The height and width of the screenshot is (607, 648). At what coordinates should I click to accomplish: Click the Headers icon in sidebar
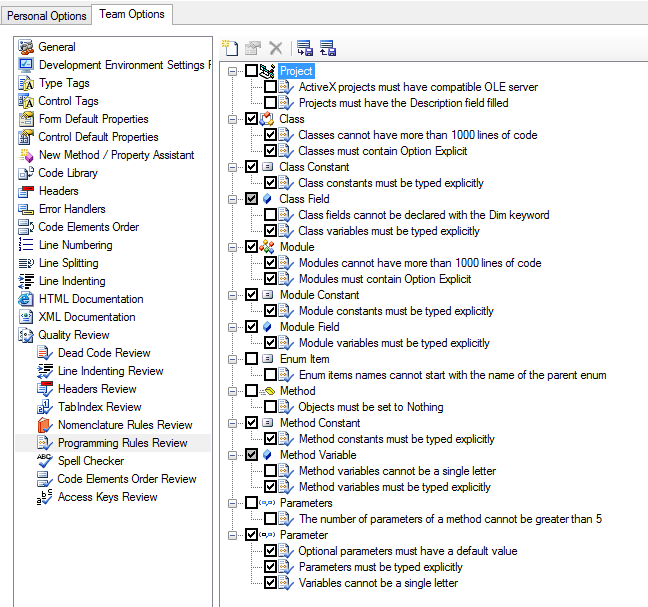(26, 191)
